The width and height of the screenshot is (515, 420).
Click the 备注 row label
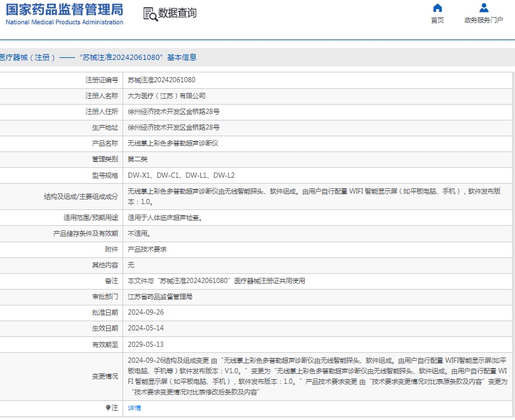tap(111, 280)
